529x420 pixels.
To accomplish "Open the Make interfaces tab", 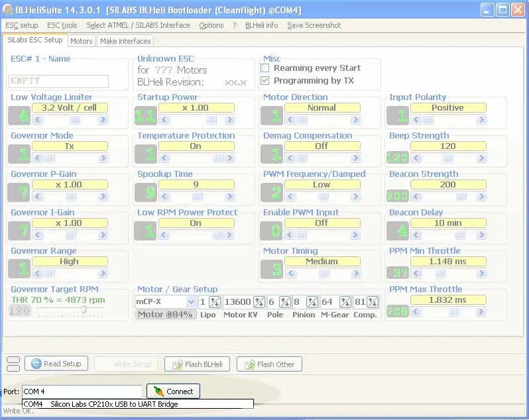I will [x=125, y=41].
